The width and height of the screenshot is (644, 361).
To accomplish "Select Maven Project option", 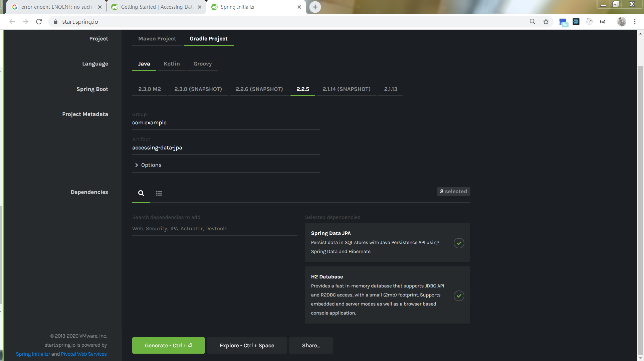I will click(157, 39).
